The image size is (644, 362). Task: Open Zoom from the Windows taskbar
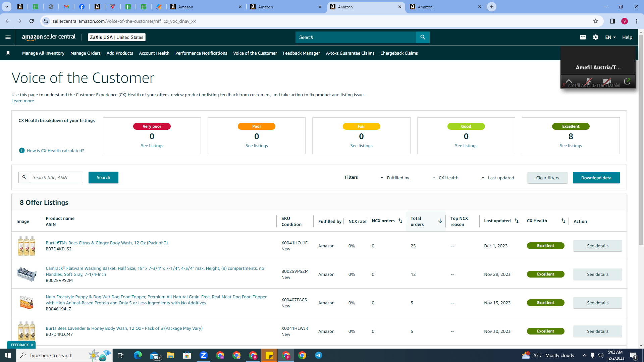click(x=204, y=355)
